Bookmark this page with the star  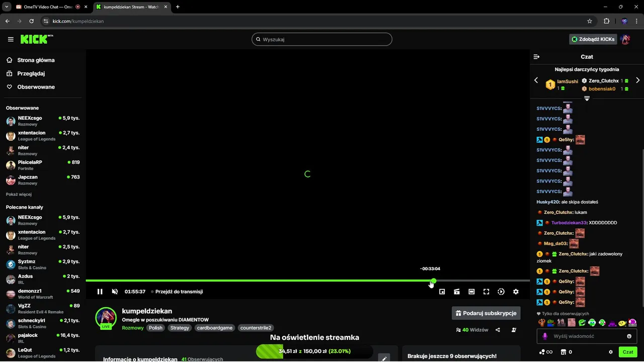click(x=590, y=21)
